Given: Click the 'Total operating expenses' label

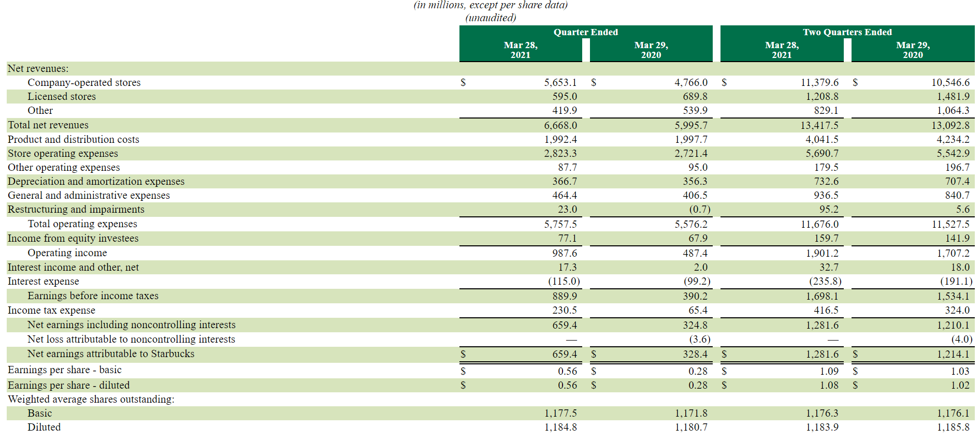Looking at the screenshot, I should tap(82, 224).
